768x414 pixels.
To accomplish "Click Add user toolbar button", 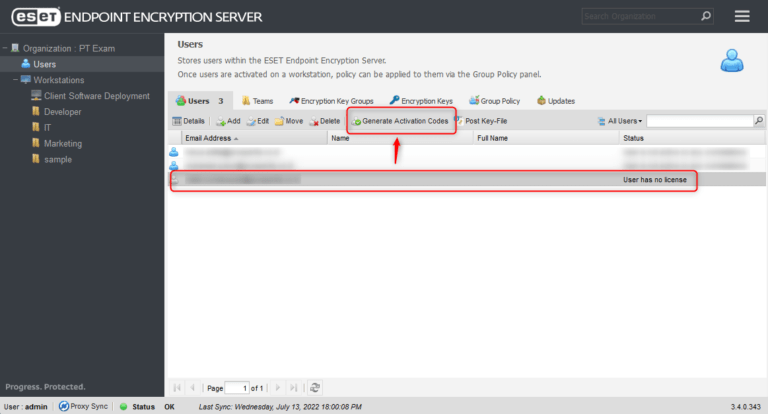I will coord(227,121).
